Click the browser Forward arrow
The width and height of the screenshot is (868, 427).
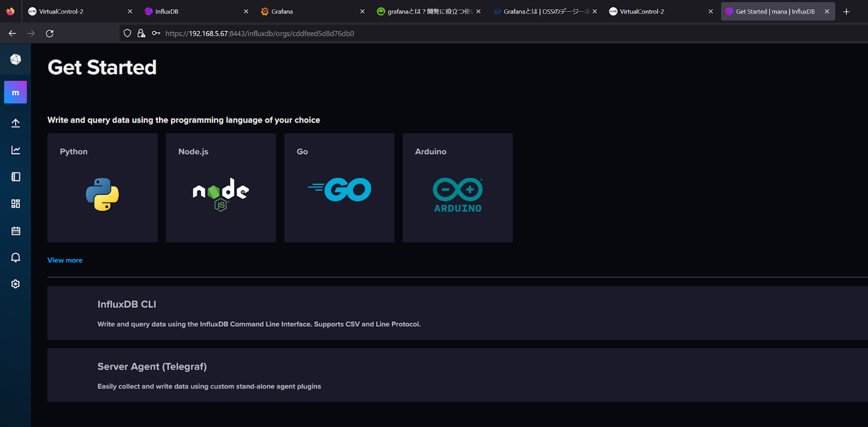[x=31, y=34]
